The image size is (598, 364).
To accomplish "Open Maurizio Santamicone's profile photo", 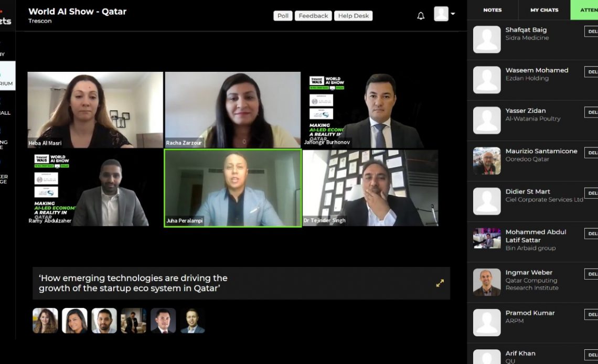I will click(487, 161).
